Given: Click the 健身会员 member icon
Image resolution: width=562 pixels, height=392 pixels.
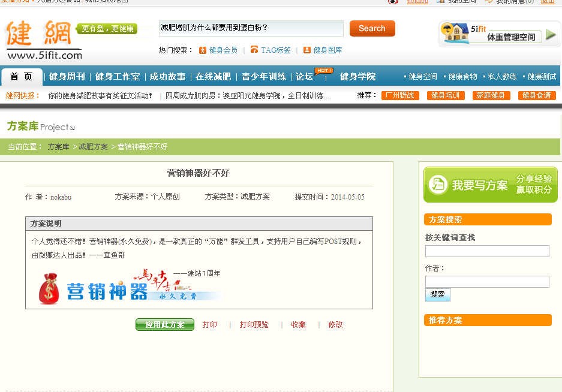Looking at the screenshot, I should tap(203, 50).
